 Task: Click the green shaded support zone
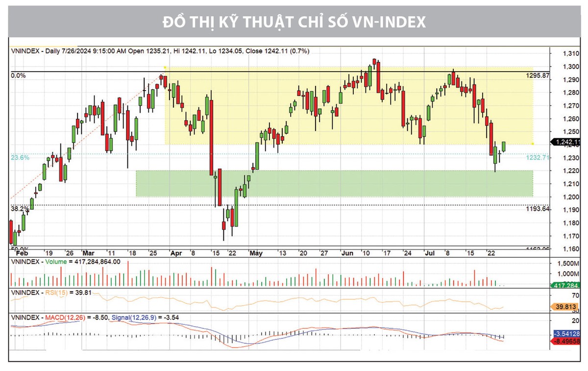click(333, 183)
